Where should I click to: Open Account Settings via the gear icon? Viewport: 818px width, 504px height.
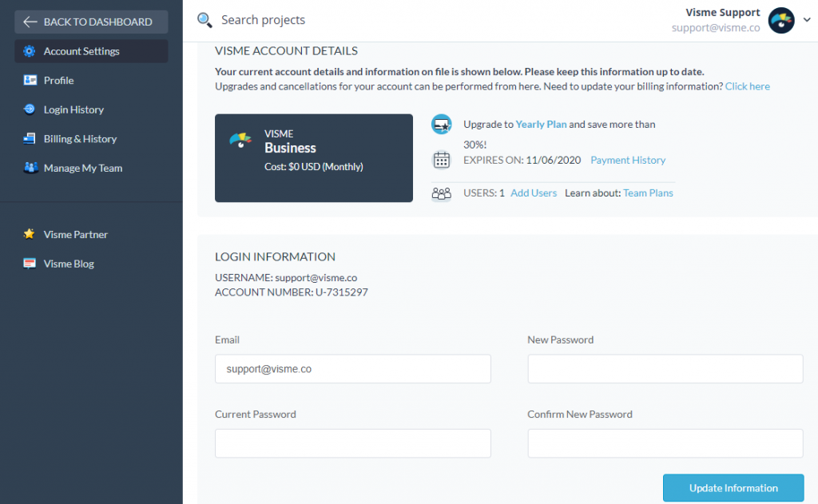pos(30,50)
